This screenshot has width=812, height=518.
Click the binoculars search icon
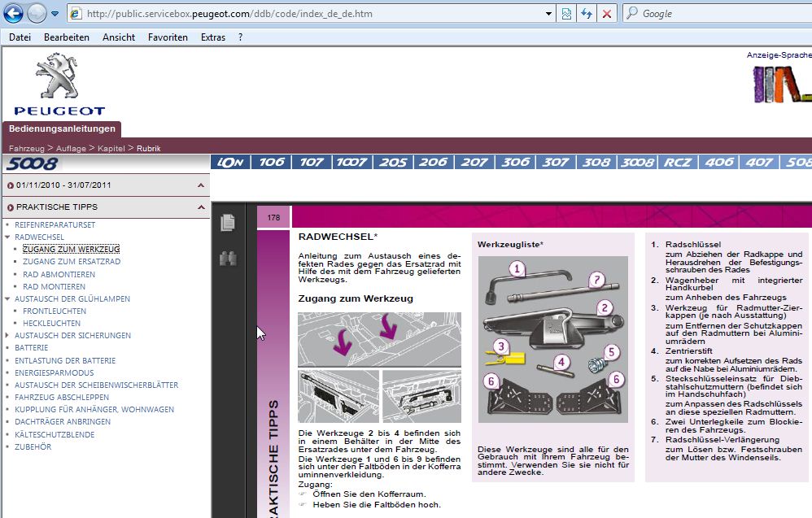point(228,259)
